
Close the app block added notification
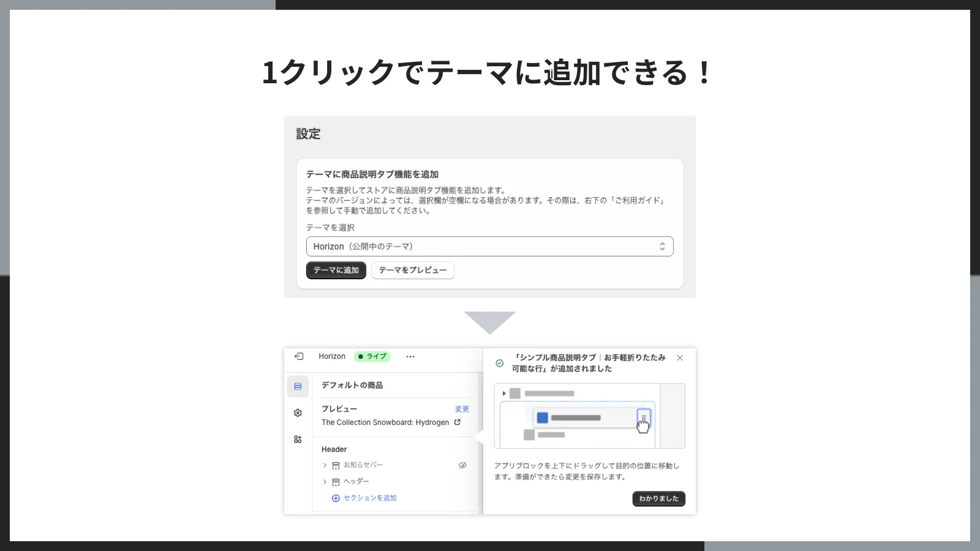coord(680,358)
